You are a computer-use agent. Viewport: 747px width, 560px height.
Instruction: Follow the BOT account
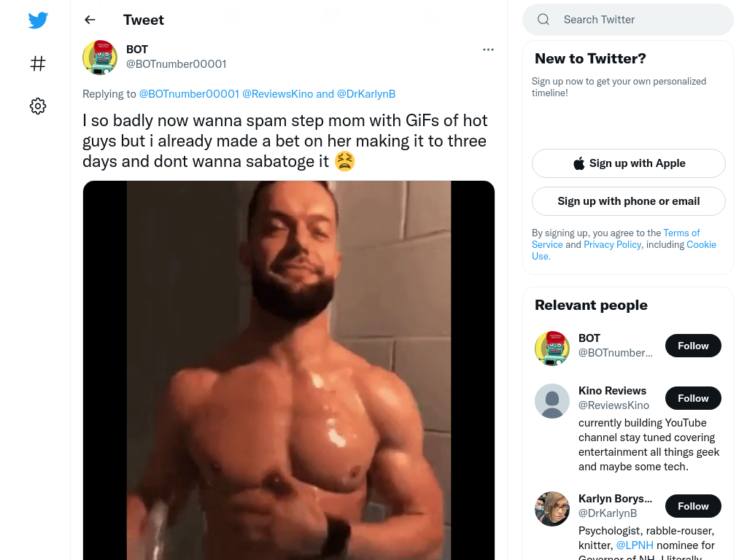point(693,346)
